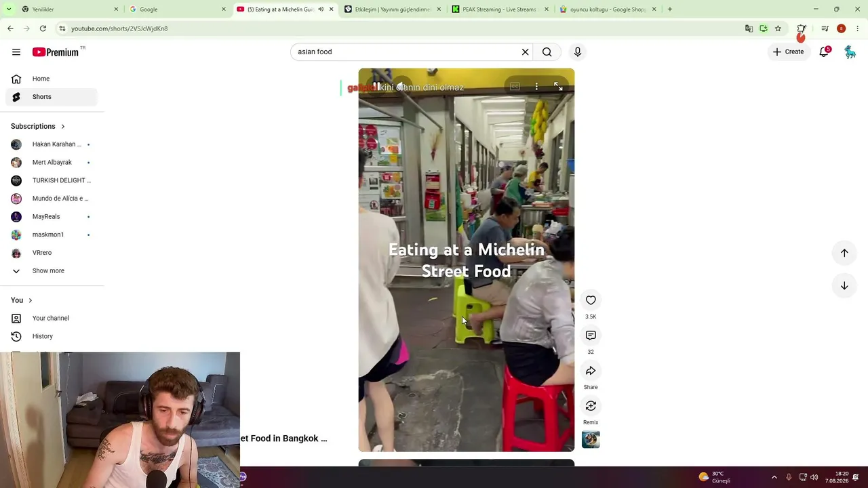Reload the current page
This screenshot has height=488, width=868.
click(43, 28)
